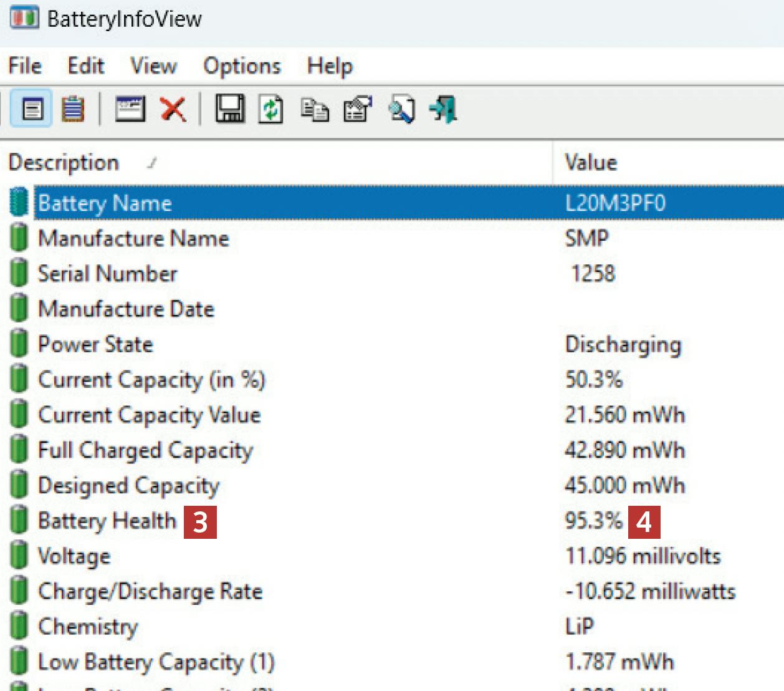The height and width of the screenshot is (691, 784).
Task: Save selected items with floppy disk icon
Action: click(230, 110)
